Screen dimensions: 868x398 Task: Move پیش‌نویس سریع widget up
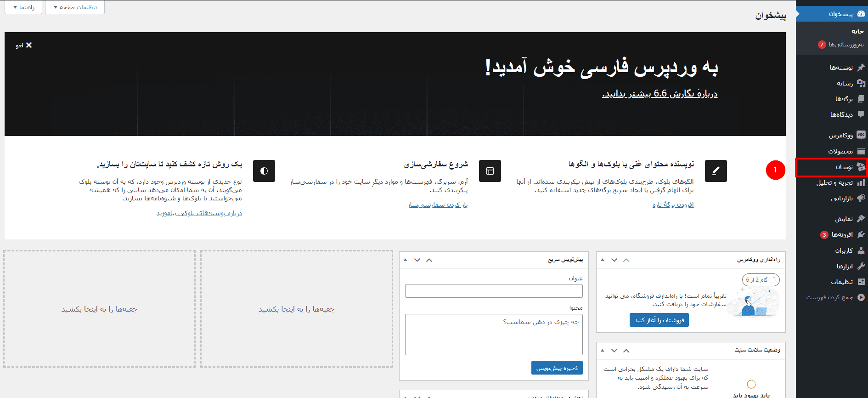point(429,260)
